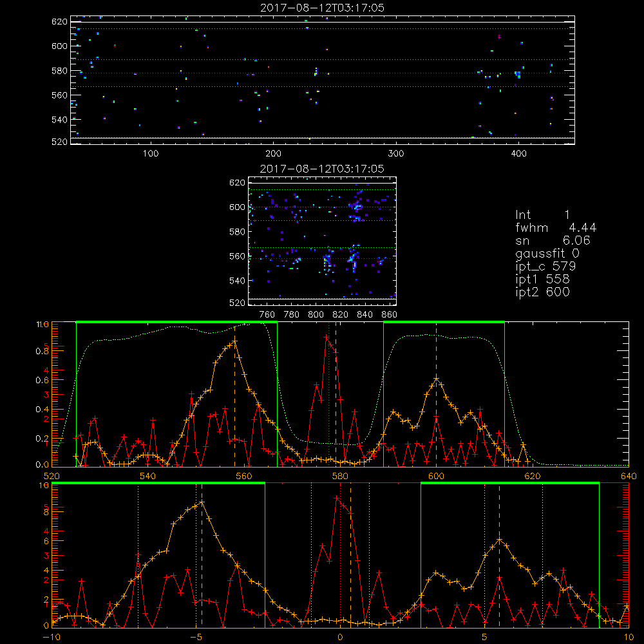644x644 pixels.
Task: Click the 540 label on profile plot x-axis
Action: point(148,476)
